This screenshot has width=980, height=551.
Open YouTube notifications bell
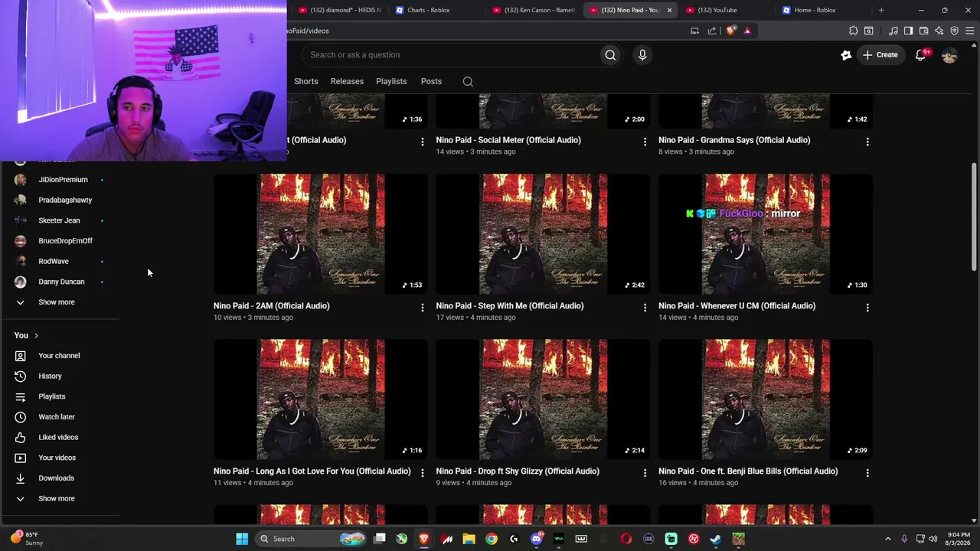[921, 55]
